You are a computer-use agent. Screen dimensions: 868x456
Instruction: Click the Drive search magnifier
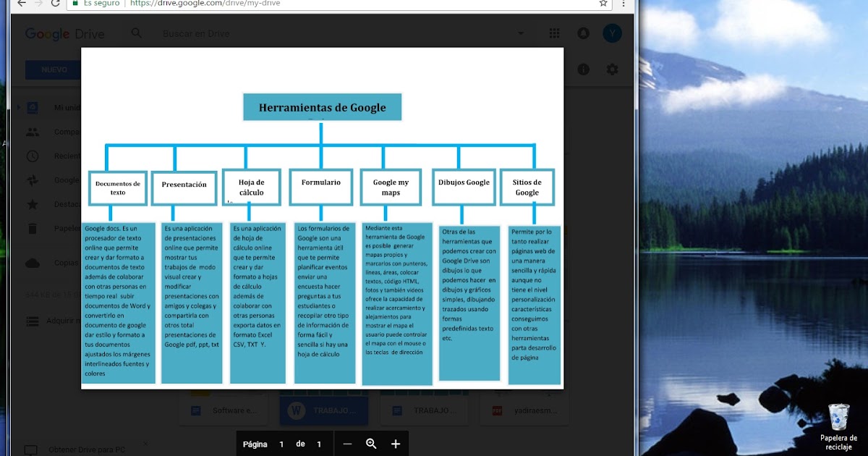(137, 33)
